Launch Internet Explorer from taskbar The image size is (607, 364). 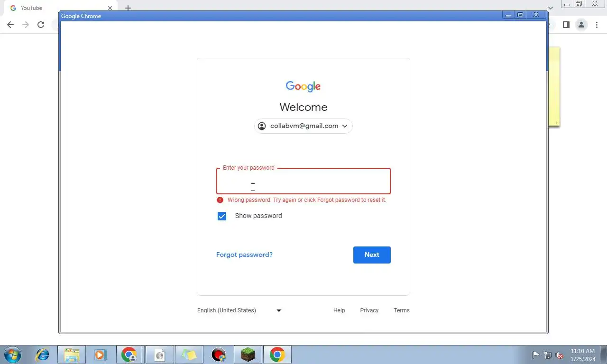[x=43, y=355]
